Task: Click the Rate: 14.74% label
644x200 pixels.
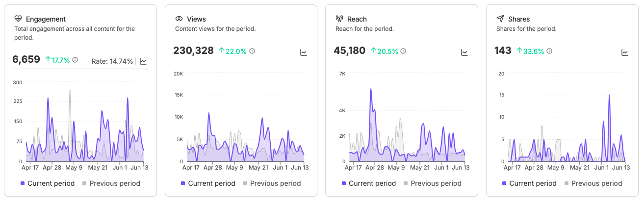Action: click(x=112, y=61)
